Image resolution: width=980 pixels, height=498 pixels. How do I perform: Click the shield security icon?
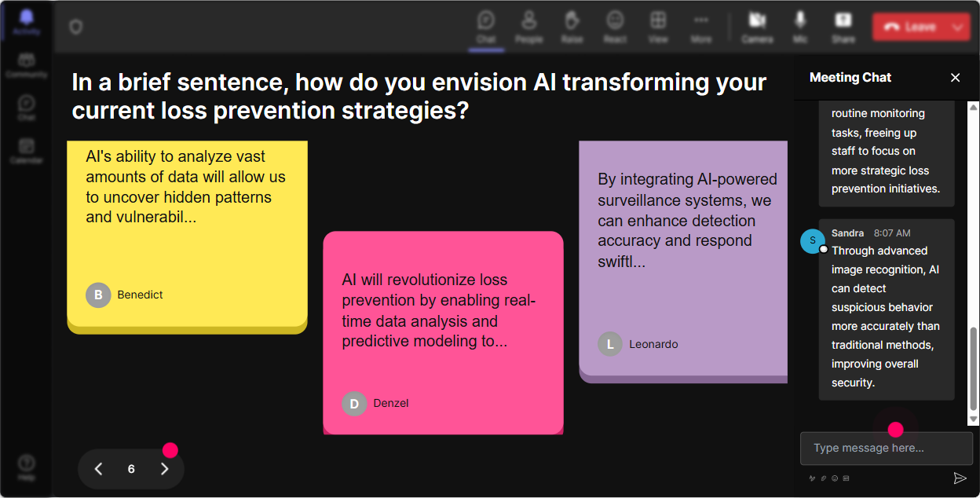tap(75, 27)
